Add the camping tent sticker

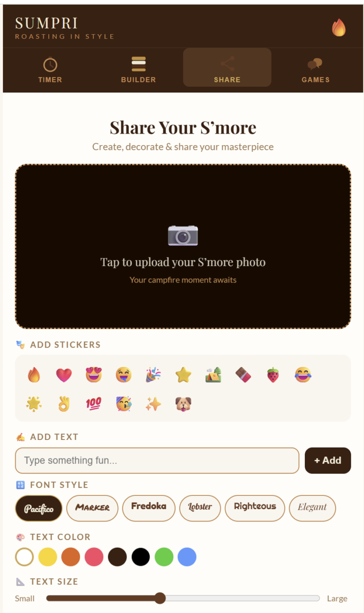(213, 375)
